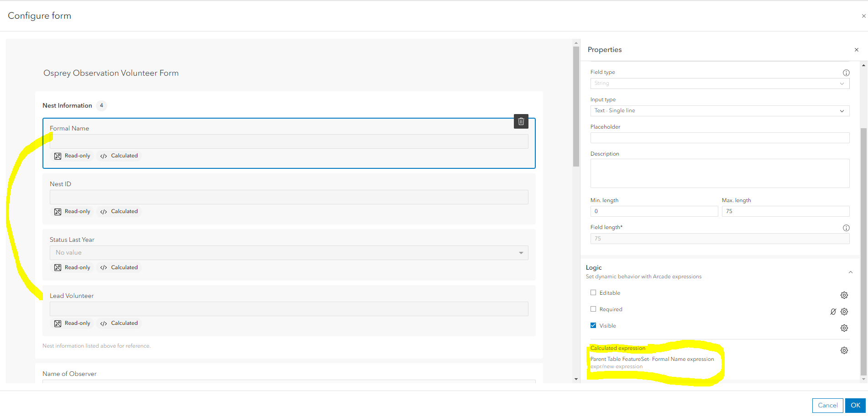The height and width of the screenshot is (417, 868).
Task: Uncheck the Visible checkbox
Action: [593, 326]
